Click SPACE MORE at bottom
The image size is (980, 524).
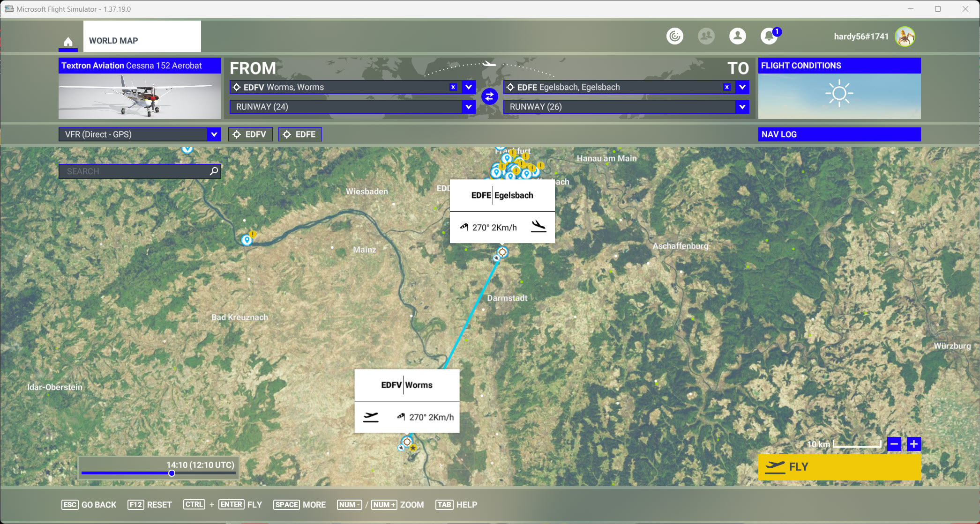pyautogui.click(x=300, y=505)
